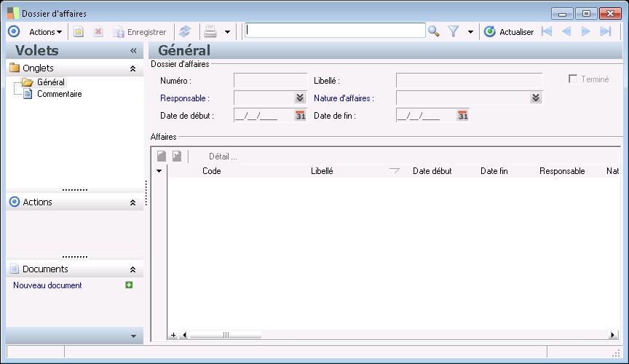The image size is (629, 364).
Task: Click the New record icon with the star
Action: tap(79, 32)
